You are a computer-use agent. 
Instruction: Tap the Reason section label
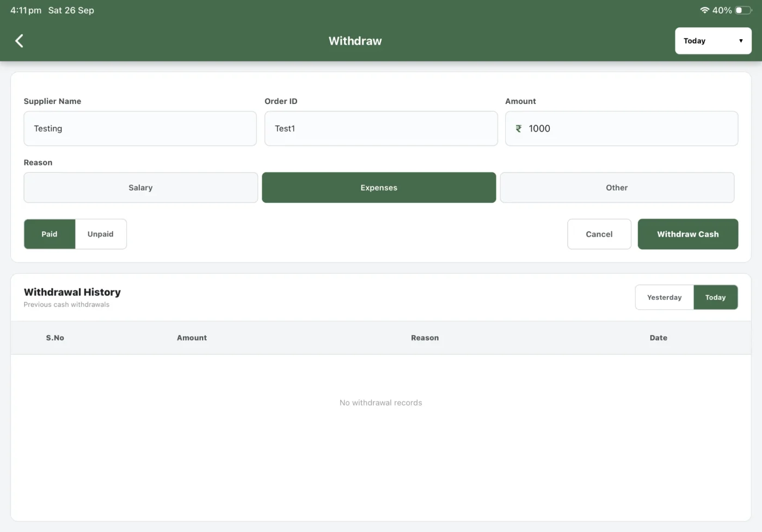click(38, 163)
